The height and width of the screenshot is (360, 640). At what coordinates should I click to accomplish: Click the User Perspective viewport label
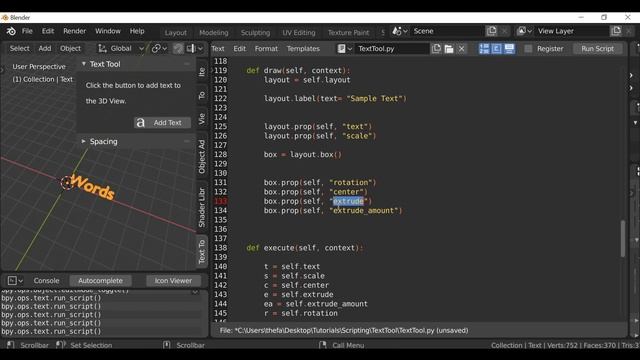tap(39, 67)
